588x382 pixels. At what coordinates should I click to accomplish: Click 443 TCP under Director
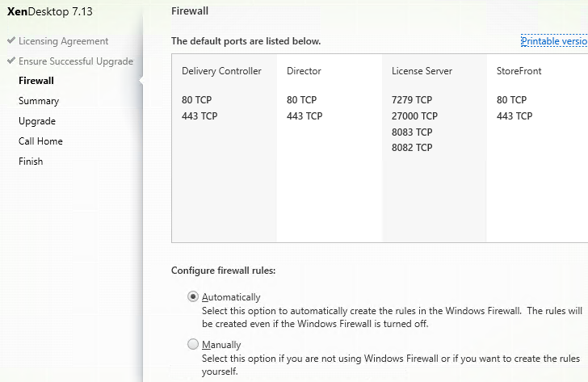coord(304,115)
